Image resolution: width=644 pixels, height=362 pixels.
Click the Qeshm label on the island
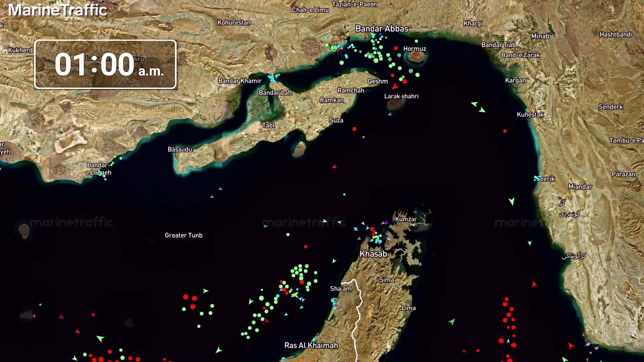coord(378,81)
